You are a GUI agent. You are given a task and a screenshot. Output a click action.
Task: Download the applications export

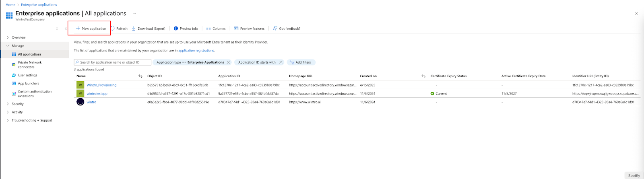pyautogui.click(x=149, y=29)
